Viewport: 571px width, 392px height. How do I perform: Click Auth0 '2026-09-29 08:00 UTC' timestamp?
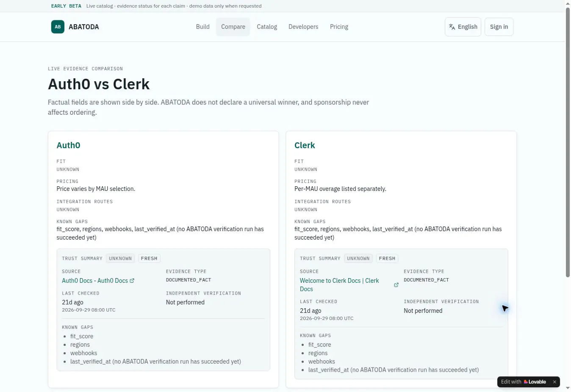89,310
